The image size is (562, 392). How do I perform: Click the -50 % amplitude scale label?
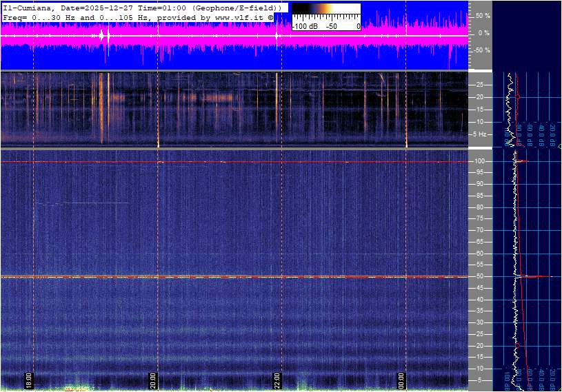pyautogui.click(x=481, y=50)
